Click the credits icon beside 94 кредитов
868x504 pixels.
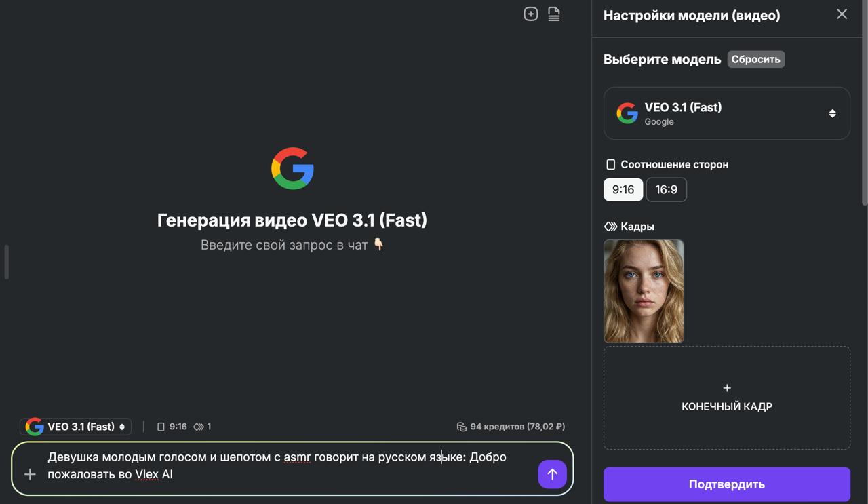click(462, 426)
